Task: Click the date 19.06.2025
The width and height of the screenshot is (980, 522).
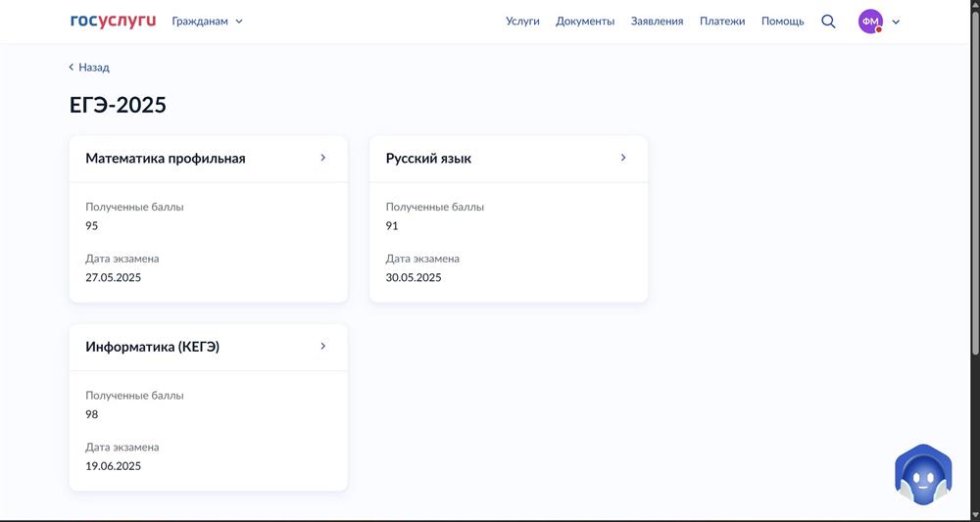Action: [113, 466]
